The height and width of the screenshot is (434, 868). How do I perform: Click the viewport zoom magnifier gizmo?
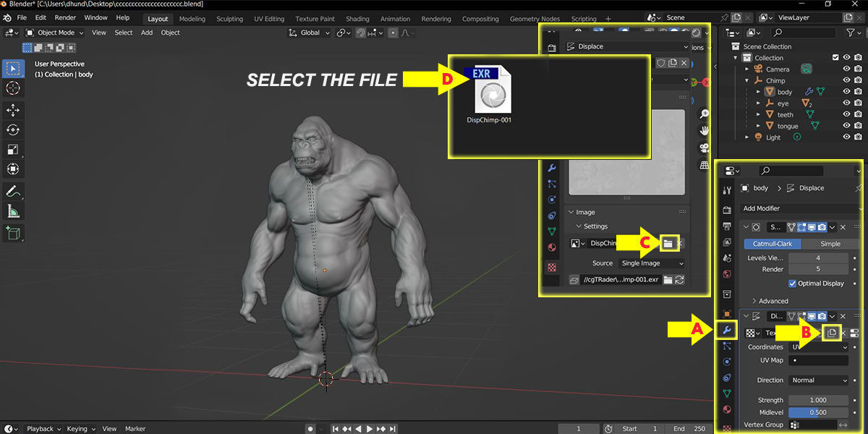(x=704, y=114)
